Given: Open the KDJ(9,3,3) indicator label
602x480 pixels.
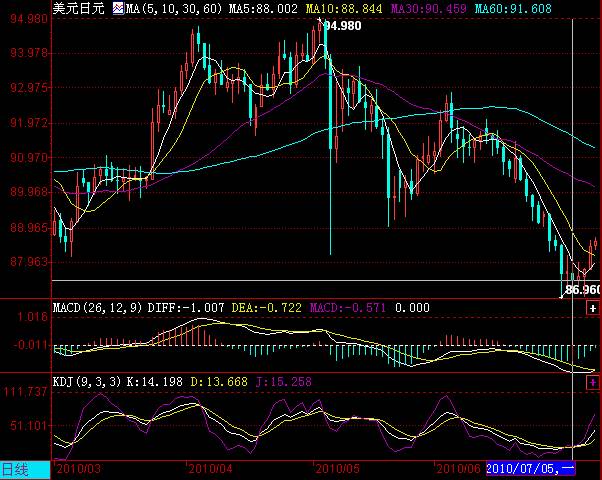Looking at the screenshot, I should click(87, 382).
